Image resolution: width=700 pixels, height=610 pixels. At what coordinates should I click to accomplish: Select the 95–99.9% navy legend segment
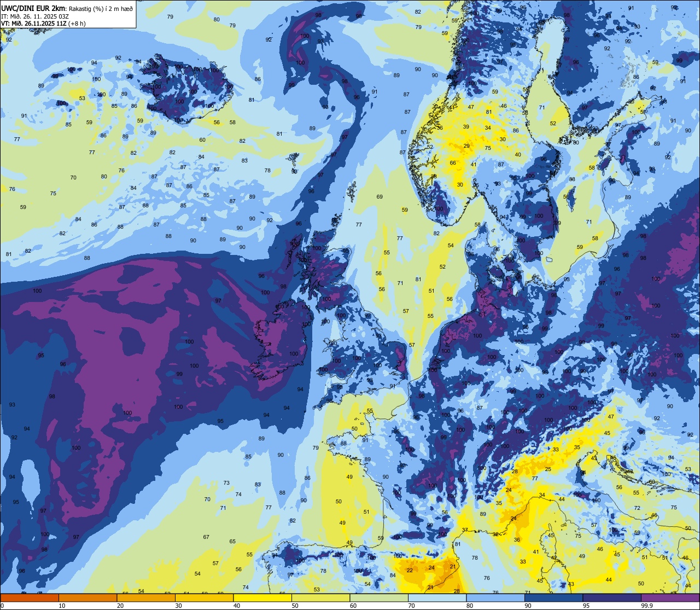pyautogui.click(x=612, y=597)
